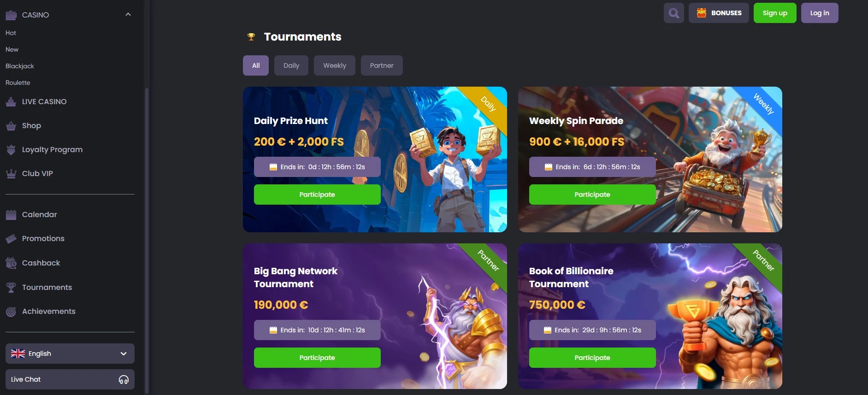Open the search magnifier icon
Image resolution: width=868 pixels, height=395 pixels.
click(673, 13)
